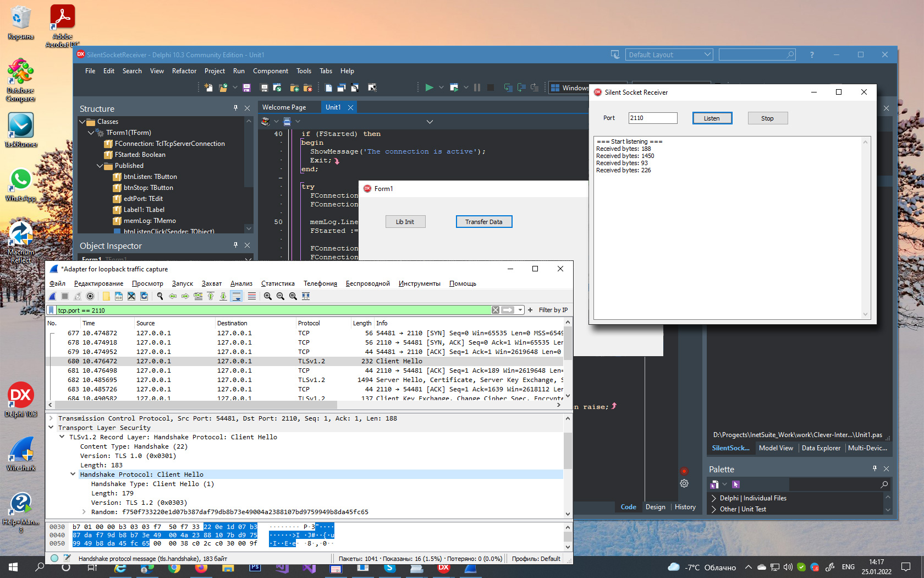The width and height of the screenshot is (924, 578).
Task: Open the Component menu in Delphi
Action: [x=271, y=71]
